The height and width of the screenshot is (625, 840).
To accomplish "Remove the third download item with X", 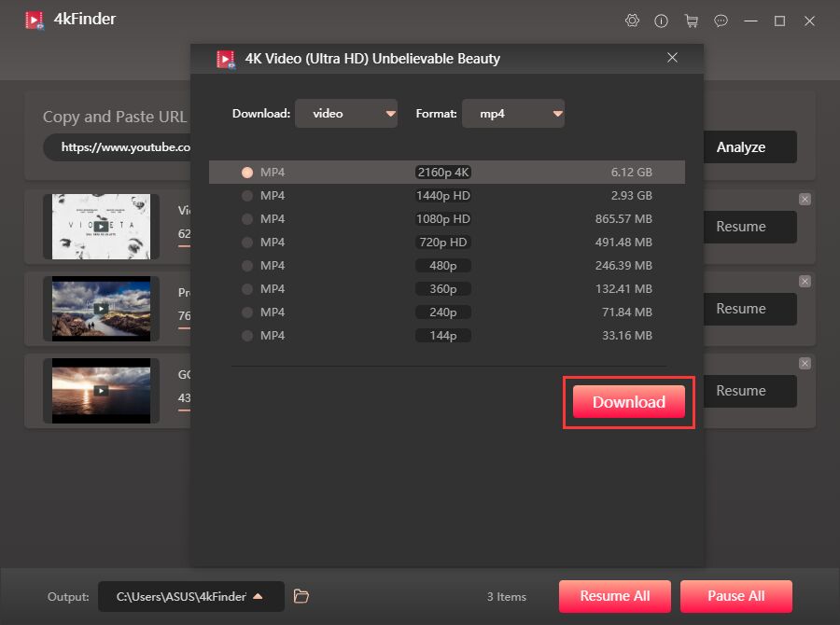I will pyautogui.click(x=805, y=364).
